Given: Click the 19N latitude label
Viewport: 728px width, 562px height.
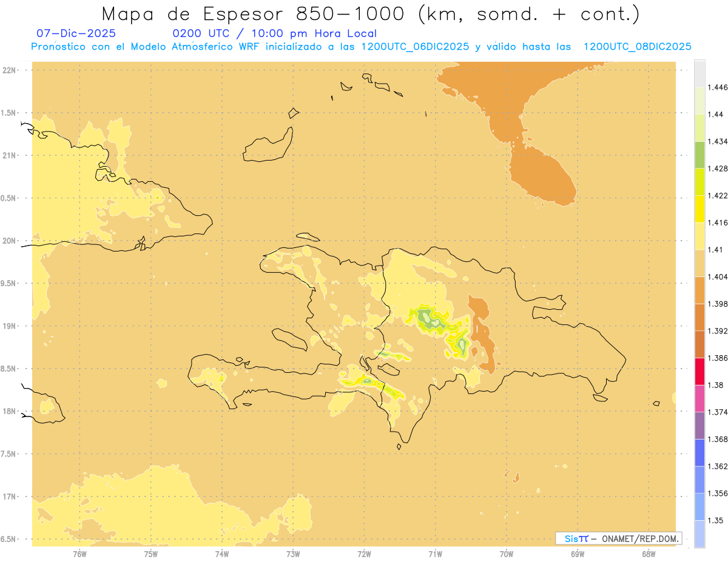Looking at the screenshot, I should point(9,326).
